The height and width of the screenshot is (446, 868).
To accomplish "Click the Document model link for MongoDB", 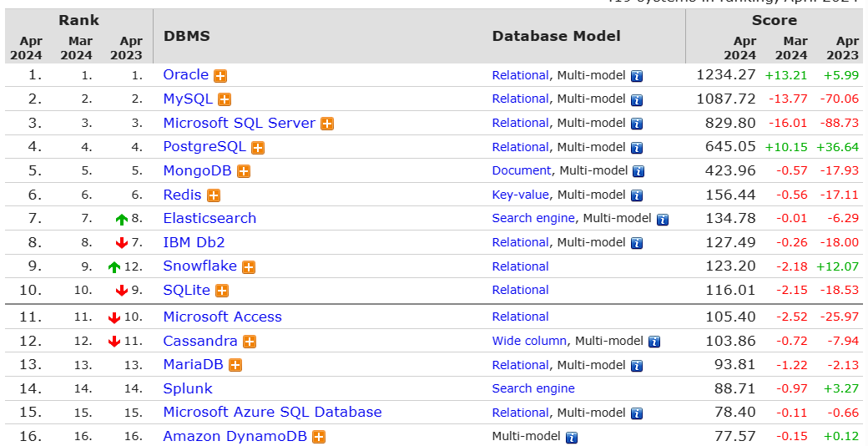I will coord(522,170).
